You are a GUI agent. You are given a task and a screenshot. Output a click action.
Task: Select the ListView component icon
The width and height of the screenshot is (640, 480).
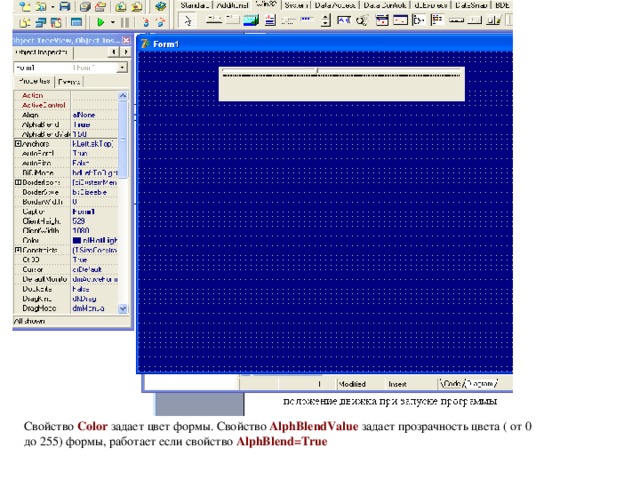coord(437,20)
